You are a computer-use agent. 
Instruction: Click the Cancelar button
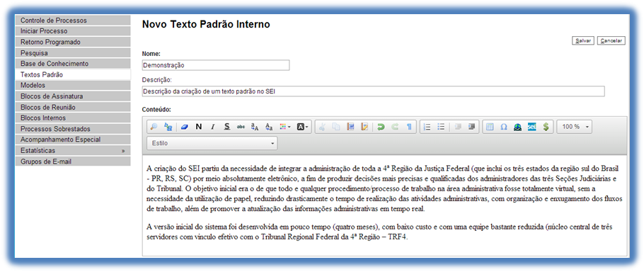611,40
